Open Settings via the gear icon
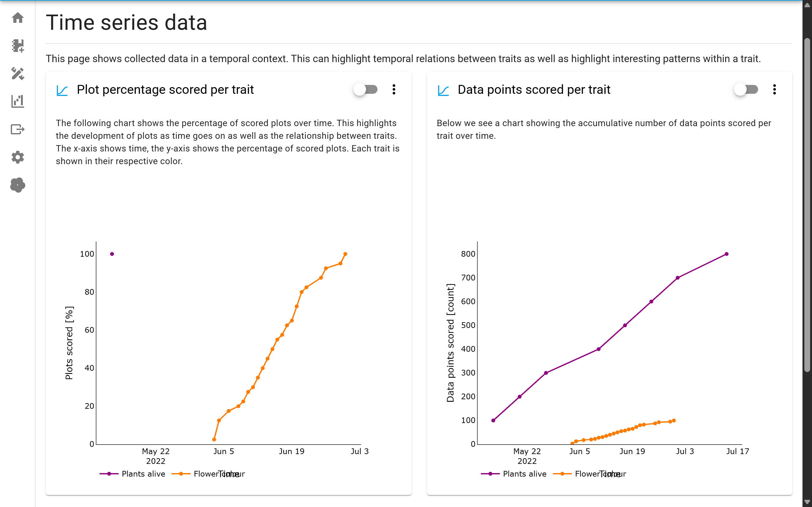The height and width of the screenshot is (507, 812). [x=17, y=157]
